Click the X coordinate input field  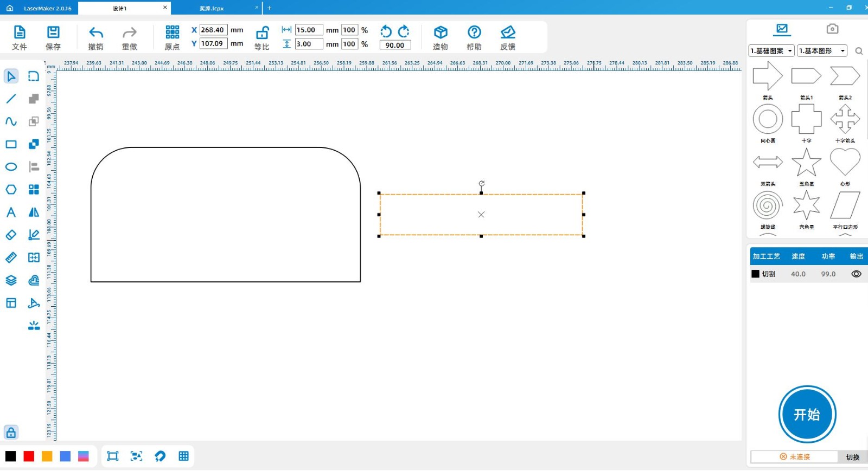point(213,30)
